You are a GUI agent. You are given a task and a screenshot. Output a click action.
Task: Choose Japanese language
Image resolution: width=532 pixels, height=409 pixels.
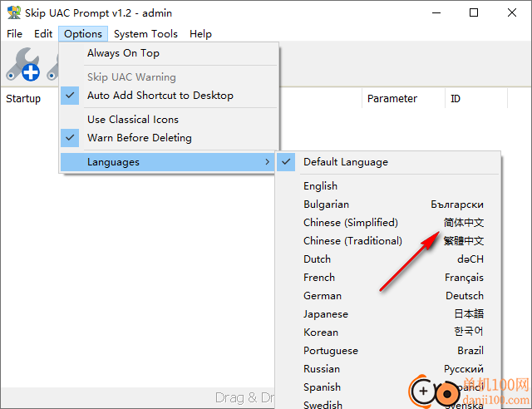(388, 314)
